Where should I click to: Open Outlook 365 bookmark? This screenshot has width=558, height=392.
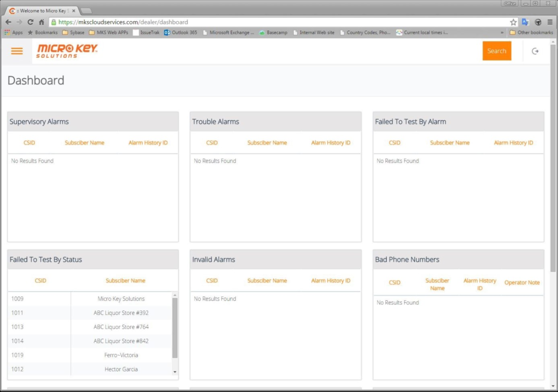pyautogui.click(x=181, y=33)
